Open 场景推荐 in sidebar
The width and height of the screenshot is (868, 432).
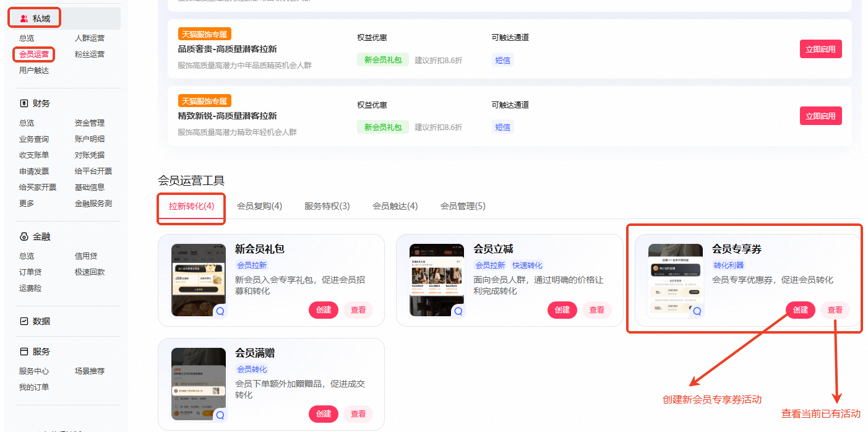tap(90, 371)
